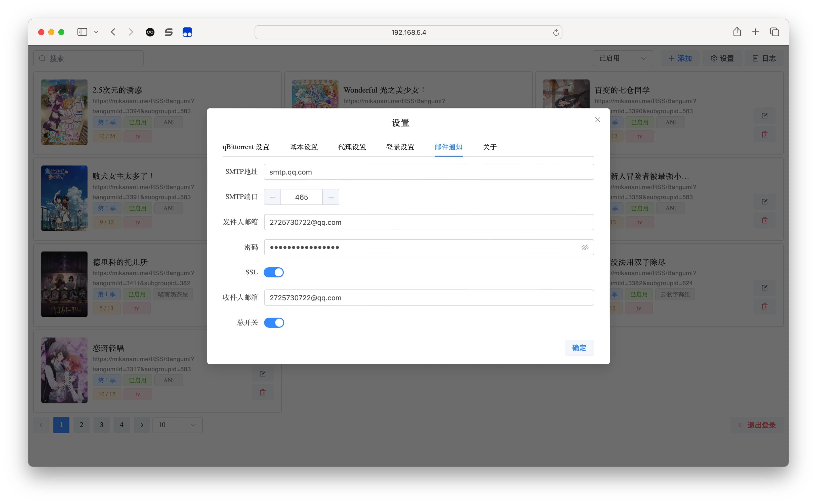This screenshot has height=504, width=817.
Task: Click the SMTP端口 value 465 field
Action: pyautogui.click(x=301, y=197)
